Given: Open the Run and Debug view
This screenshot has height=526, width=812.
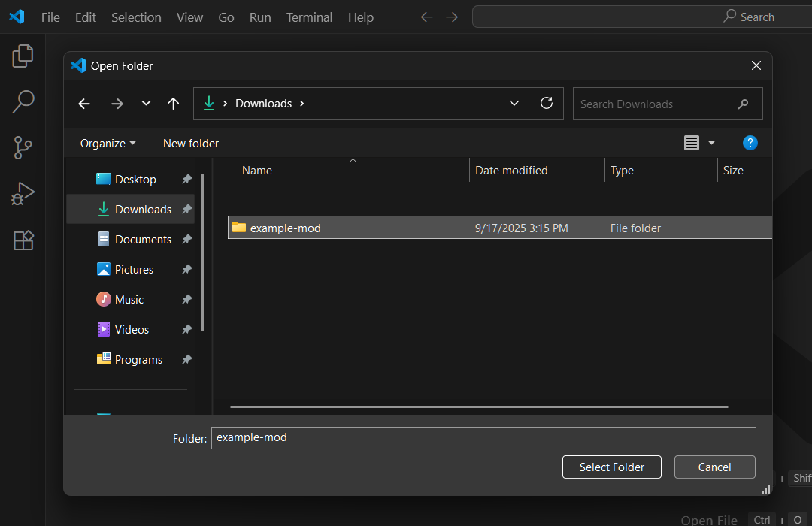Looking at the screenshot, I should point(23,194).
